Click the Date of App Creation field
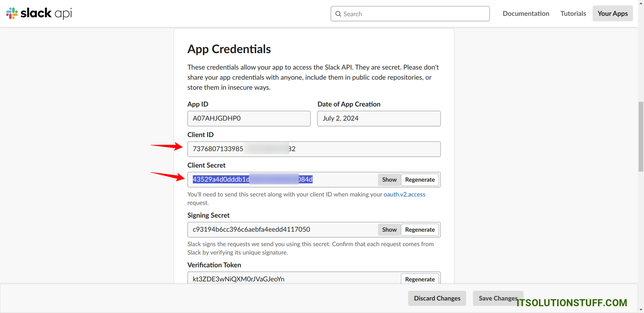Screen dimensions: 644x313 pos(378,118)
